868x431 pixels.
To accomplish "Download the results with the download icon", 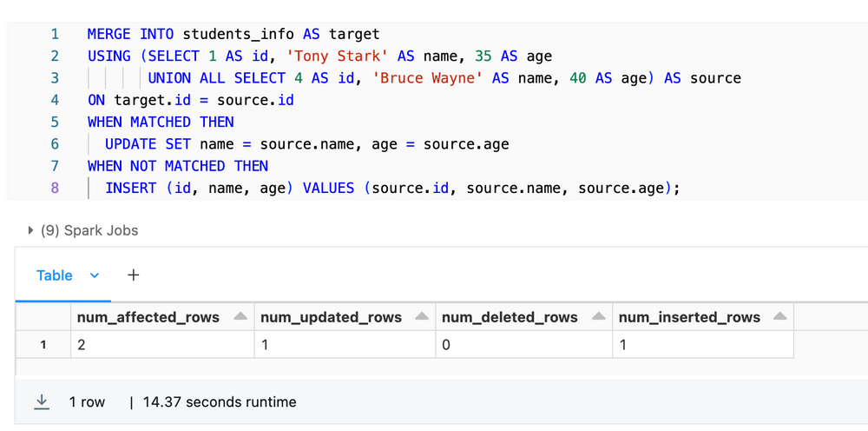I will pos(41,402).
